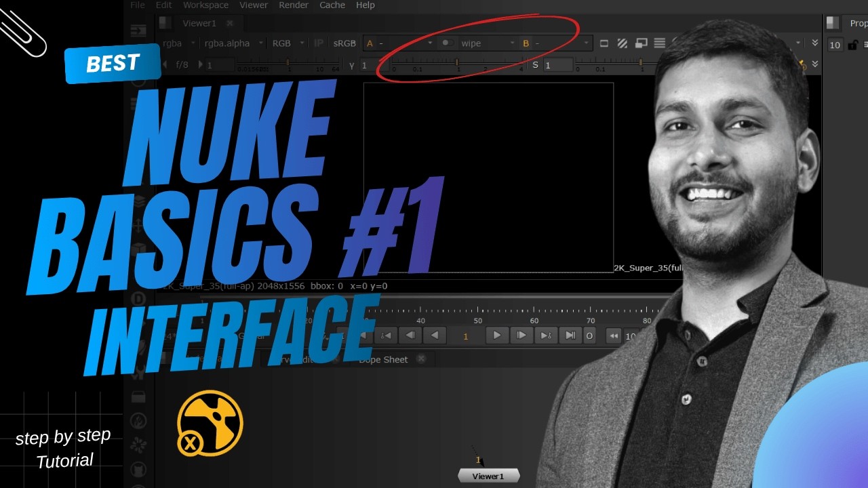
Task: Open the Edit menu
Action: pyautogui.click(x=163, y=5)
